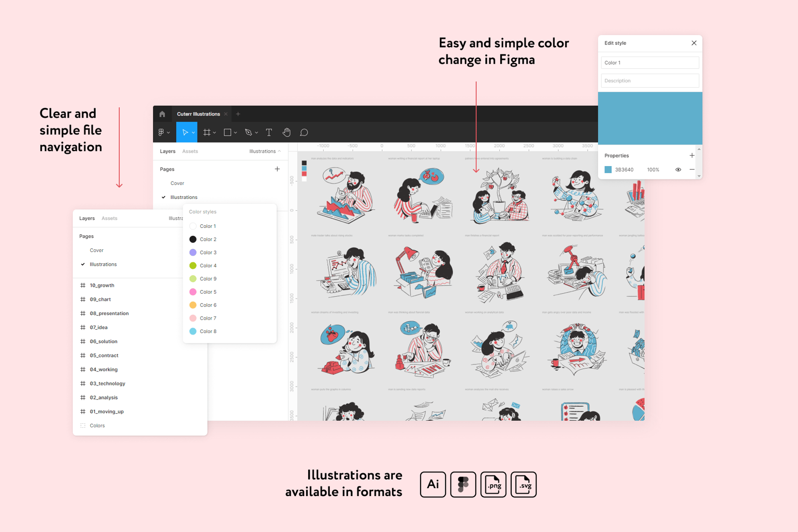Viewport: 798px width, 532px height.
Task: Open the Cuterr Illustrations file tab
Action: tap(199, 114)
